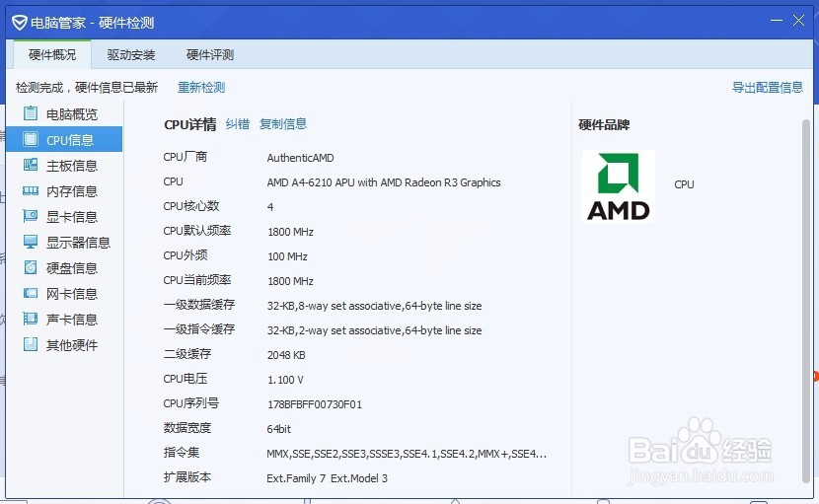Screen dimensions: 819x504
Task: Click the 内存信息 memory stick icon
Action: [x=31, y=191]
